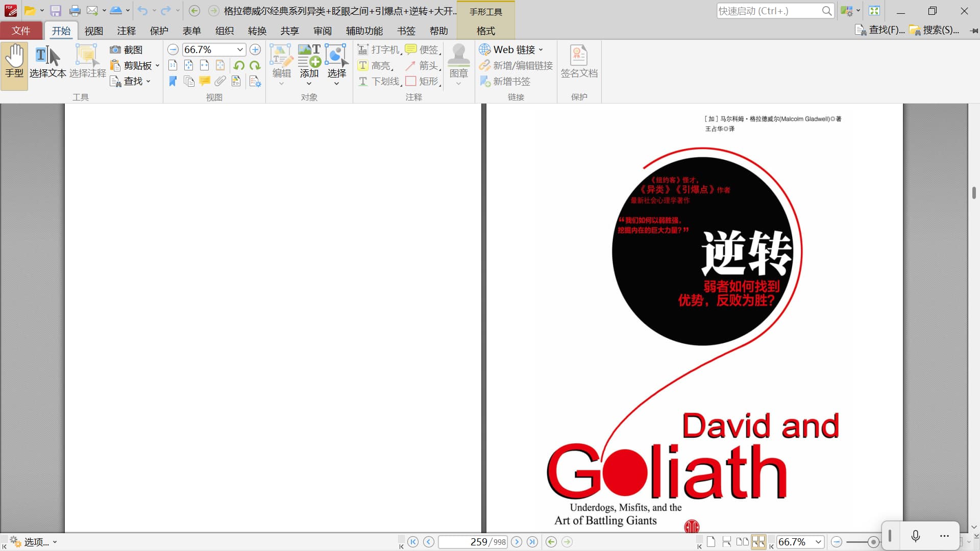Go to the next page
Screen dimensions: 980x551
click(517, 542)
